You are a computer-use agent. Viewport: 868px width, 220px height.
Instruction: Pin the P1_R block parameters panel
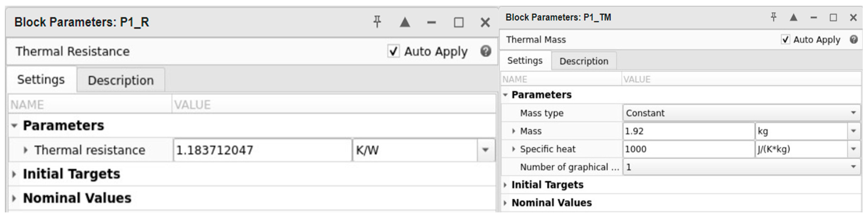tap(377, 22)
